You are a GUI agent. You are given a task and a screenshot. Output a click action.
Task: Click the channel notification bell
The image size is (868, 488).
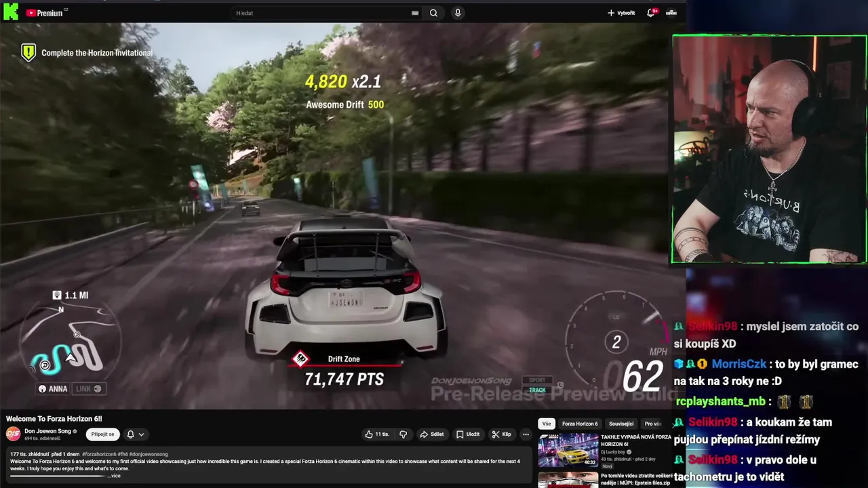(131, 434)
